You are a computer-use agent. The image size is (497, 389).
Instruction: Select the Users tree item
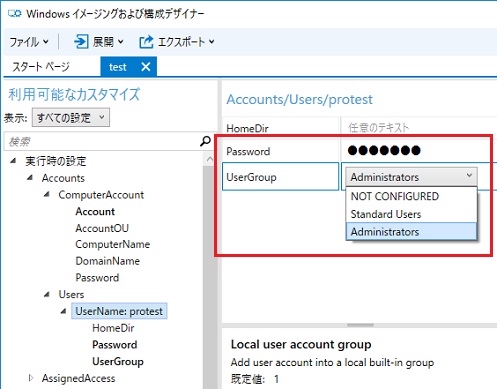coord(71,294)
